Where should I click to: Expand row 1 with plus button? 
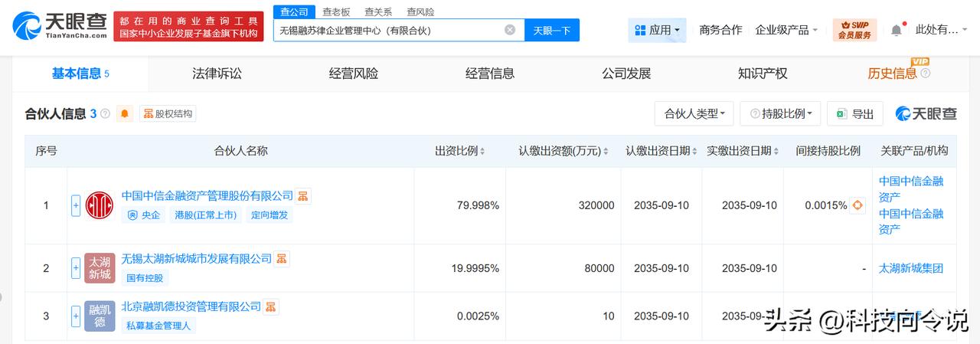[x=76, y=205]
